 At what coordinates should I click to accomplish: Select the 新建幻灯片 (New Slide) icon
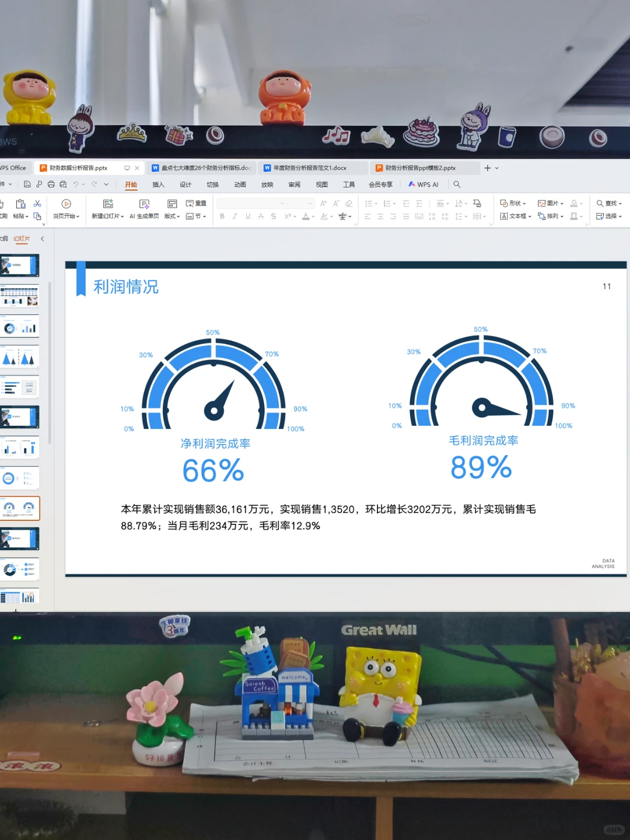[x=109, y=203]
